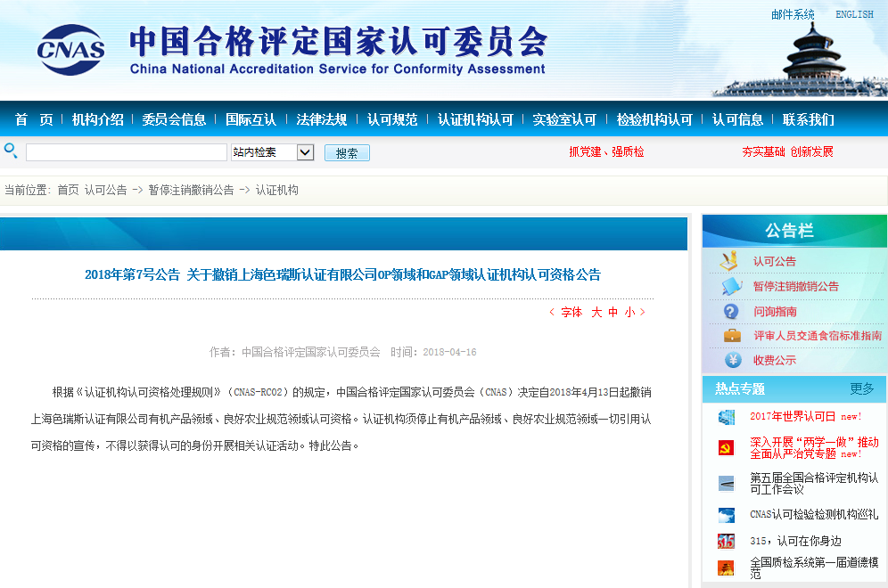Set font size to 大
888x588 pixels.
pos(597,313)
